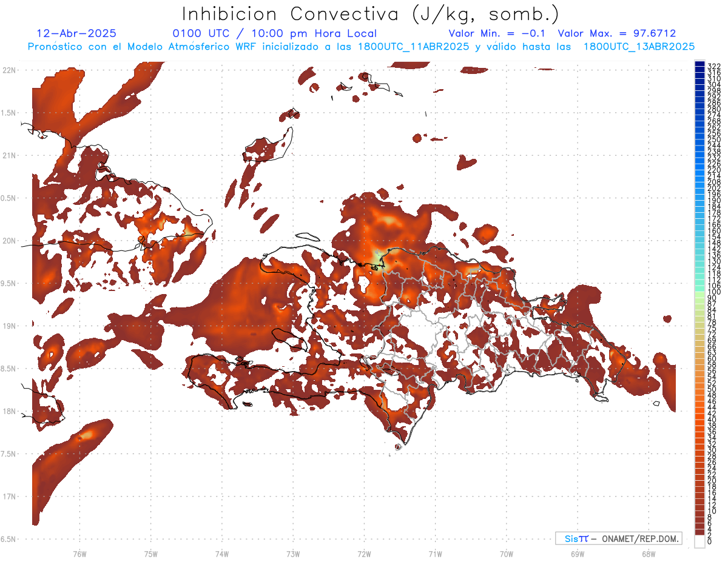Click the white swatch labeled 0
Image resolution: width=728 pixels, height=562 pixels.
tap(700, 542)
